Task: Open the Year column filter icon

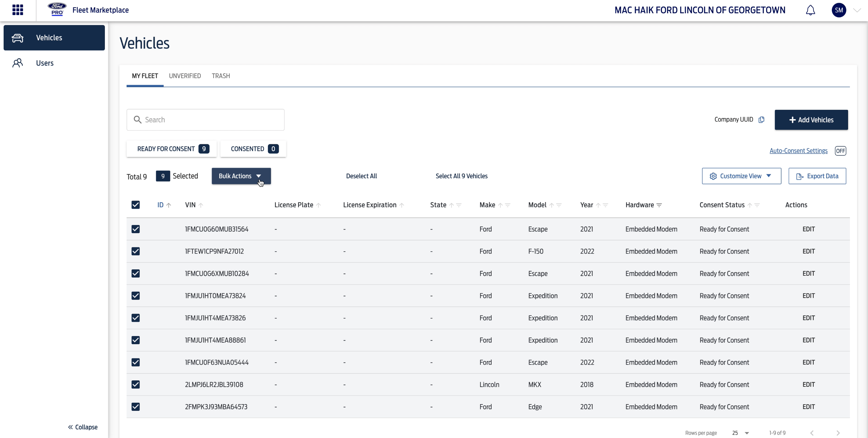Action: tap(605, 205)
